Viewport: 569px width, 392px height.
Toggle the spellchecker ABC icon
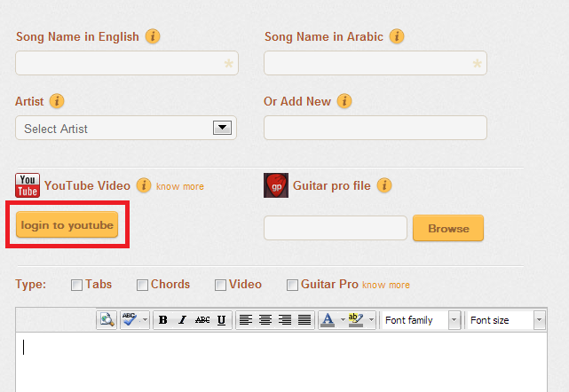click(x=130, y=320)
